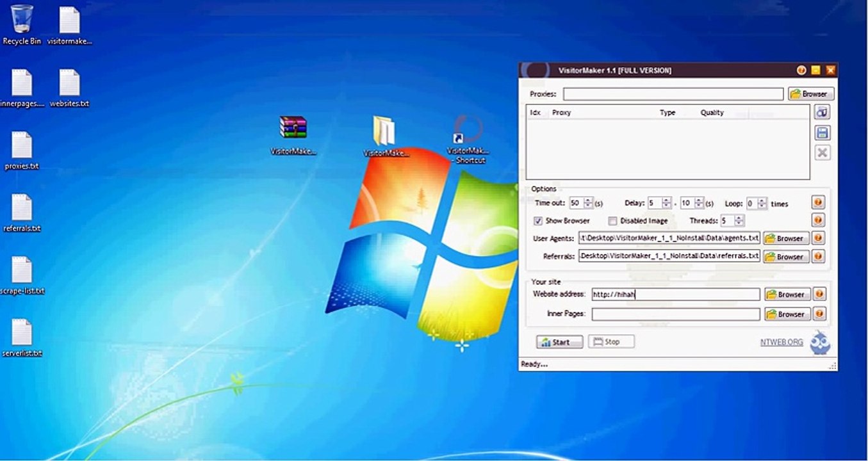Click the Time out value field
Image resolution: width=868 pixels, height=461 pixels.
pos(577,203)
